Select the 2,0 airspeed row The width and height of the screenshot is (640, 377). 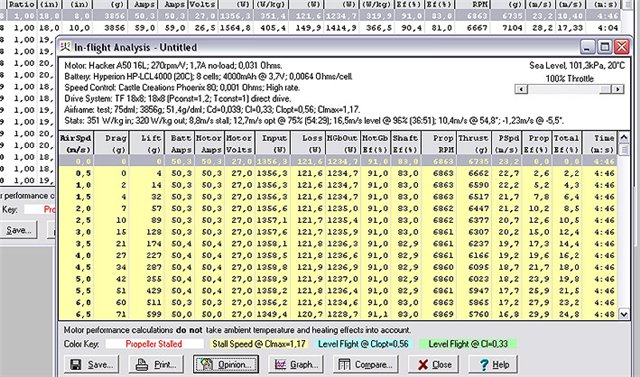coord(339,208)
